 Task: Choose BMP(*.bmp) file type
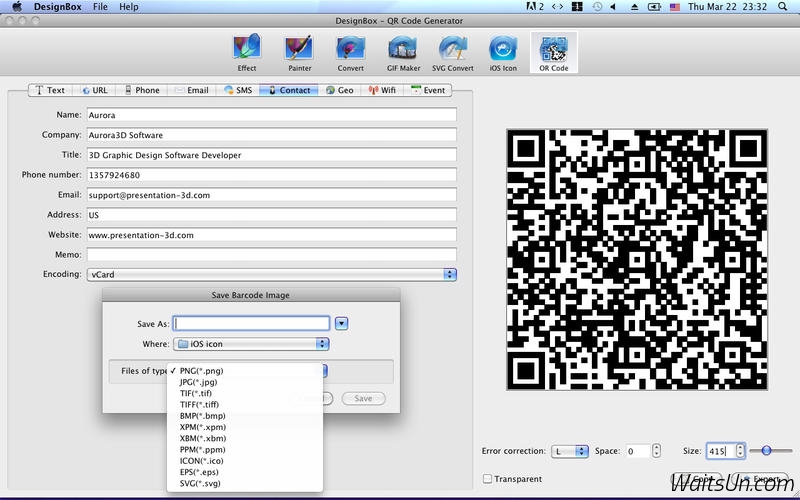[x=245, y=416]
